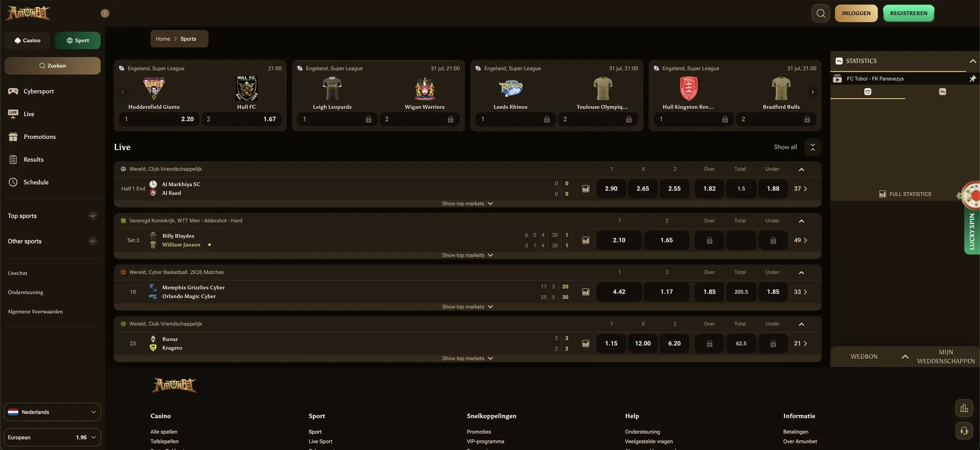The width and height of the screenshot is (980, 450).
Task: Open the Lucky Spin wheel
Action: (x=971, y=217)
